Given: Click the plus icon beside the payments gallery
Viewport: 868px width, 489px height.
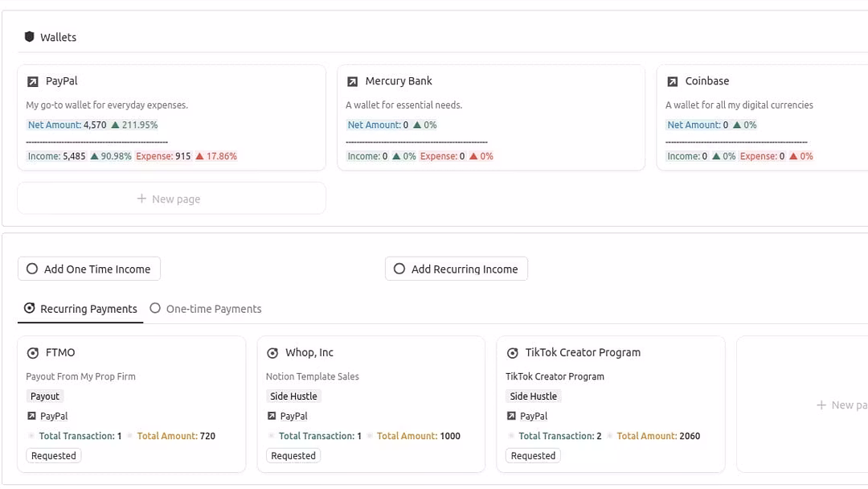Looking at the screenshot, I should (x=821, y=405).
